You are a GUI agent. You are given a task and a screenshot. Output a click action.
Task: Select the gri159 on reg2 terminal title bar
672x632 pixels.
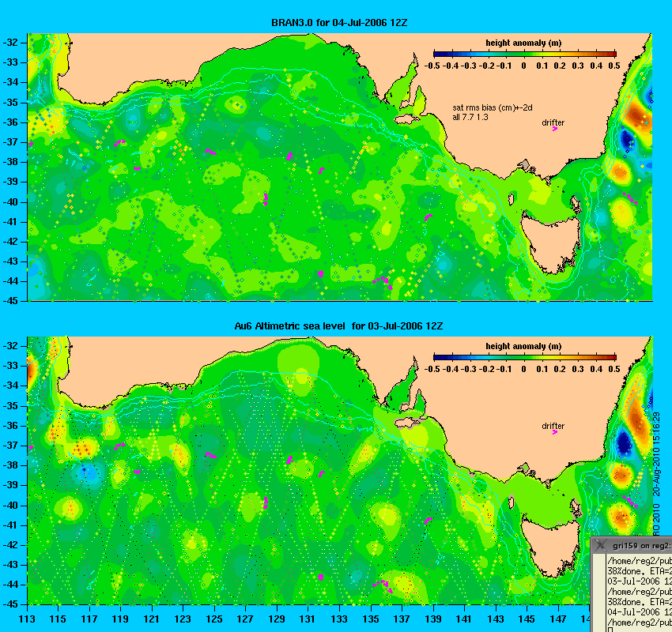[x=632, y=545]
